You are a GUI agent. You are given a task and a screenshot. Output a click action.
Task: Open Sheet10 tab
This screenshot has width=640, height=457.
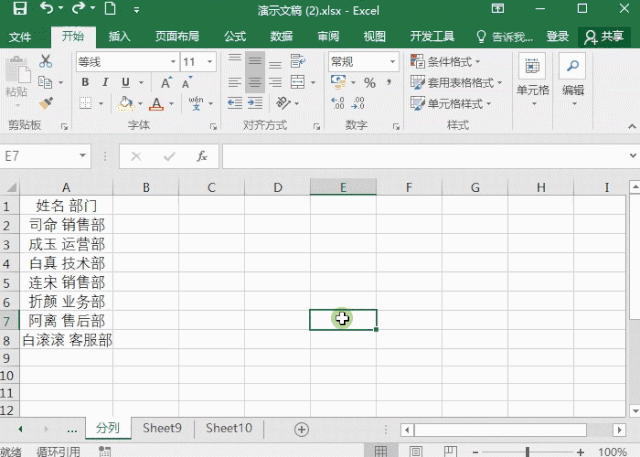tap(229, 428)
